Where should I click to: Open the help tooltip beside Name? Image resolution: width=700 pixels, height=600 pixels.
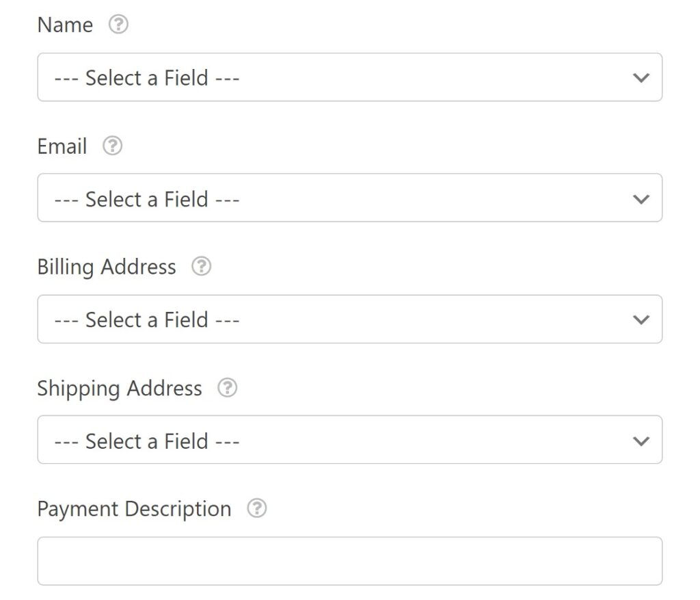click(x=118, y=24)
